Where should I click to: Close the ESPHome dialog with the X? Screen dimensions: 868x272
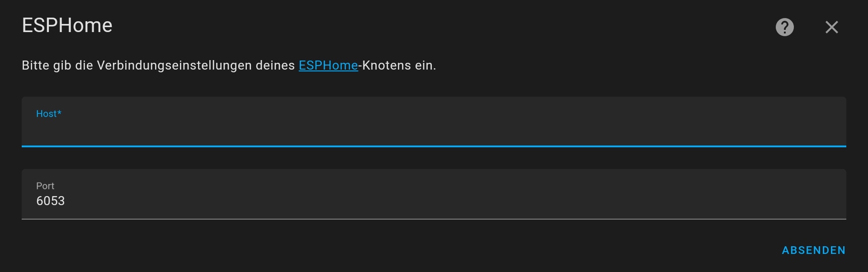coord(831,27)
